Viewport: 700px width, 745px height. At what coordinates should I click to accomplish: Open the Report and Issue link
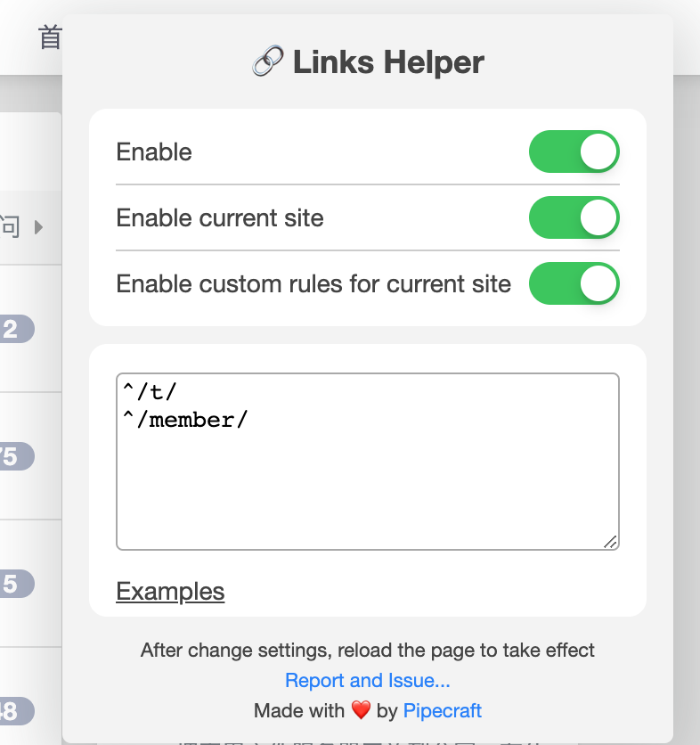point(368,681)
